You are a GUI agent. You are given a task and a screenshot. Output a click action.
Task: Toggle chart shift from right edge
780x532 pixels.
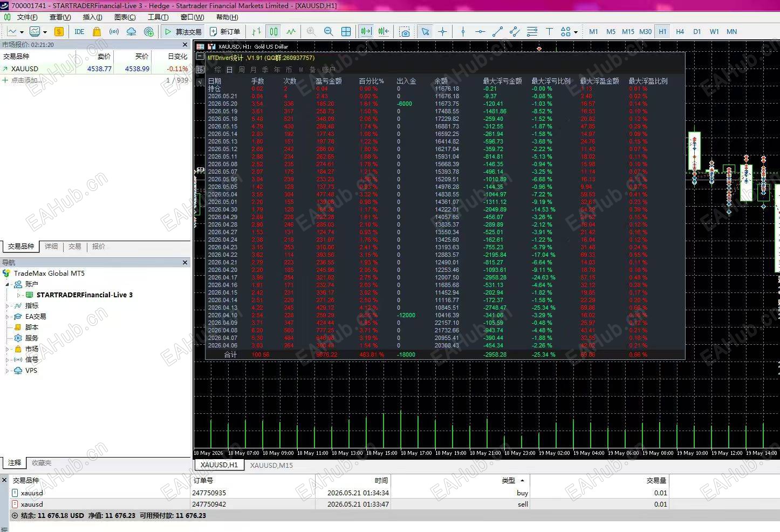point(384,32)
